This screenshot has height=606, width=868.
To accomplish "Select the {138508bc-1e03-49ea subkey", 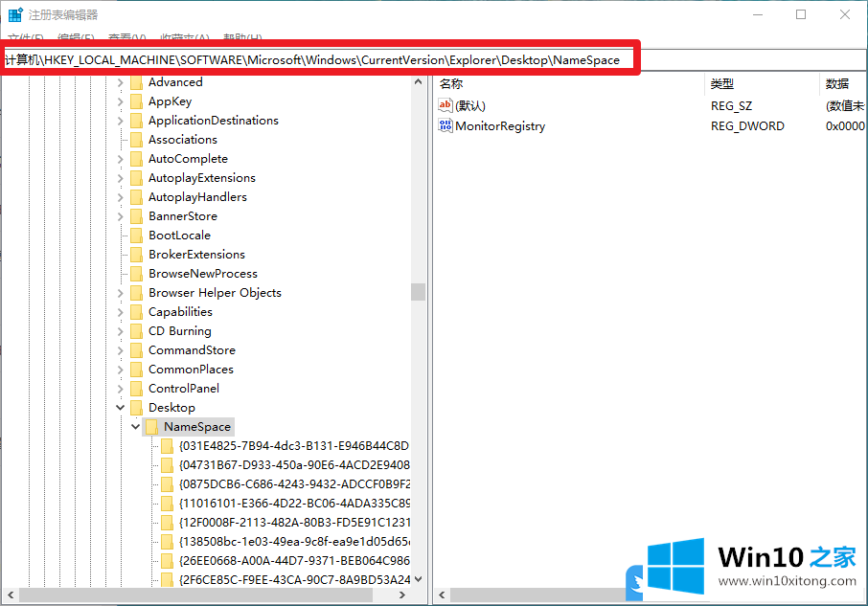I will [294, 542].
